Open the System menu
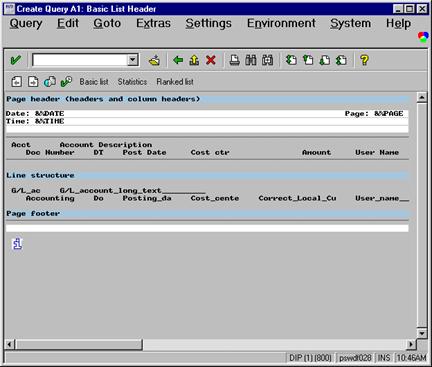This screenshot has height=367, width=432. click(350, 23)
